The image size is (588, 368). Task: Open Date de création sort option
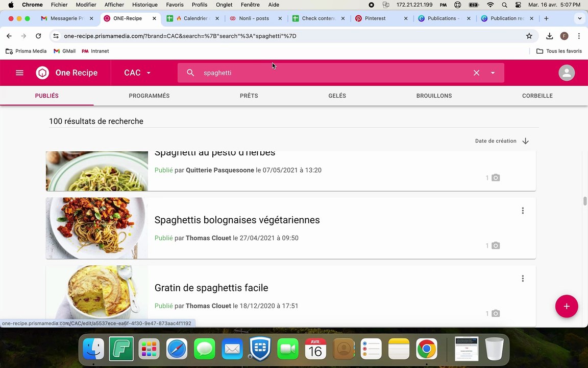point(496,141)
